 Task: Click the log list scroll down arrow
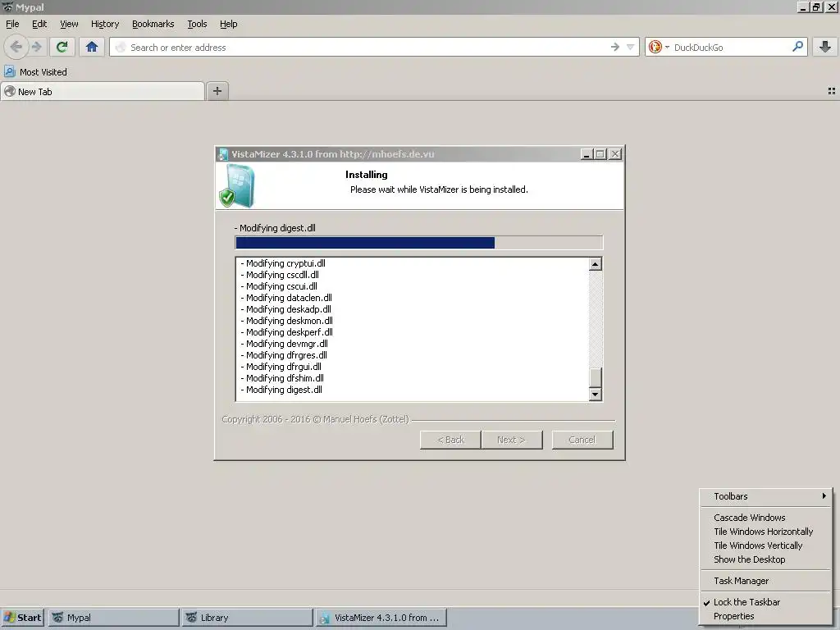[596, 395]
